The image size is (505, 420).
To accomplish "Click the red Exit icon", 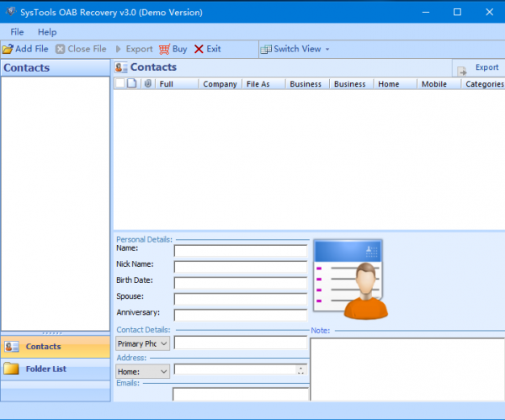I will click(x=199, y=49).
